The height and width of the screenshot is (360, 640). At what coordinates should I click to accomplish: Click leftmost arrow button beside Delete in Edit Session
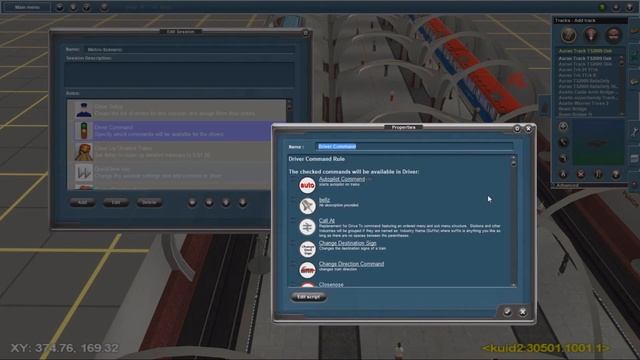click(x=192, y=202)
